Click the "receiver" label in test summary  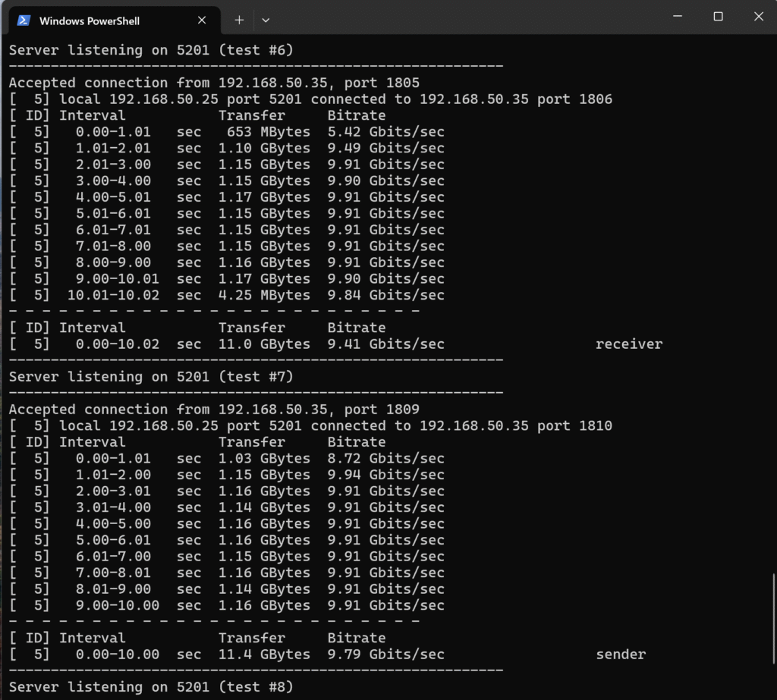[x=628, y=344]
